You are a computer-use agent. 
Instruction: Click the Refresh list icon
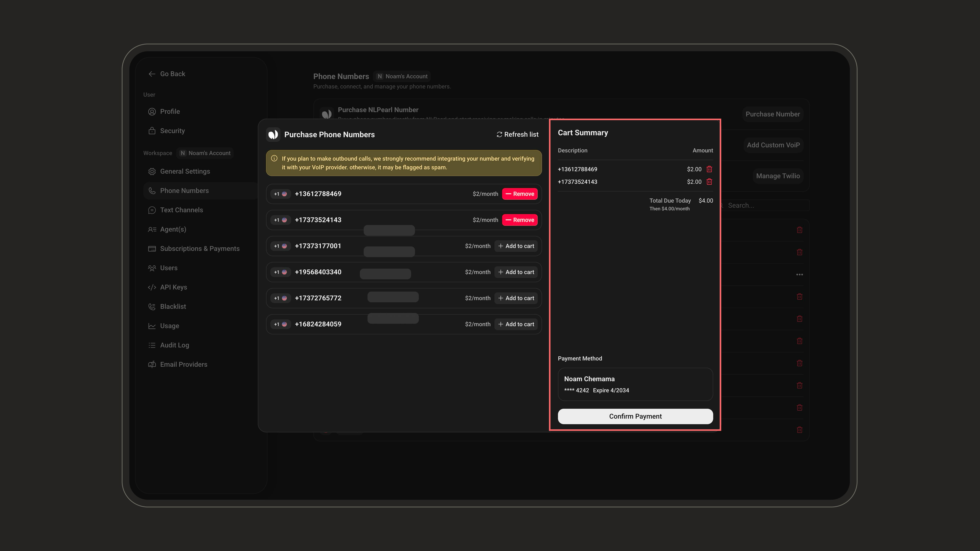point(499,135)
